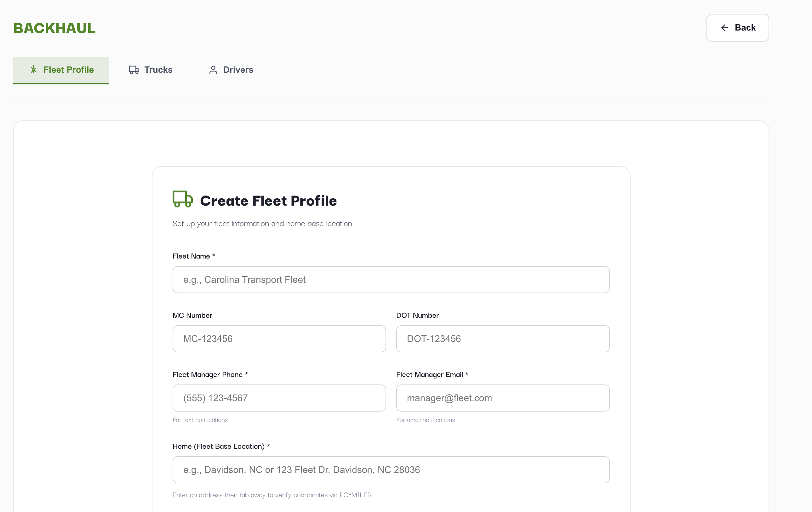The width and height of the screenshot is (812, 512).
Task: Focus the Fleet Manager Phone field
Action: tap(279, 398)
